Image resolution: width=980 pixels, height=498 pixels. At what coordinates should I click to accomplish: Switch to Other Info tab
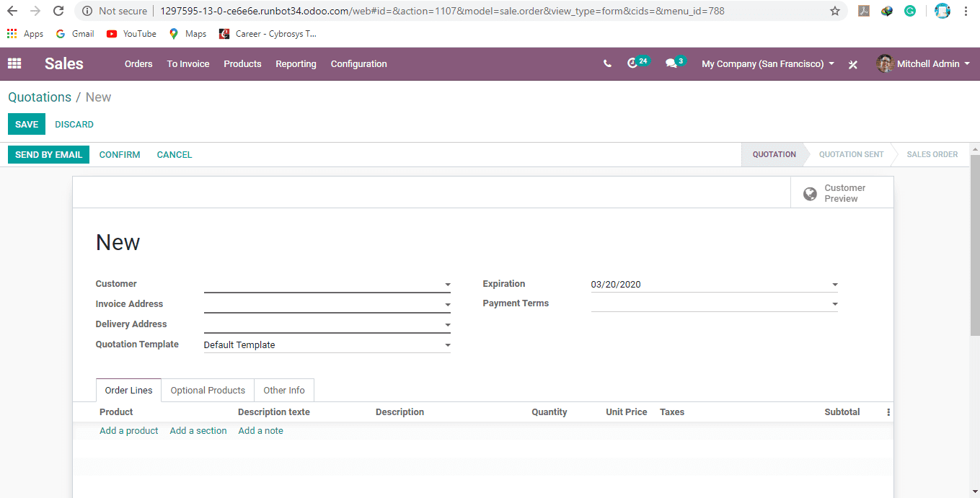click(x=284, y=390)
